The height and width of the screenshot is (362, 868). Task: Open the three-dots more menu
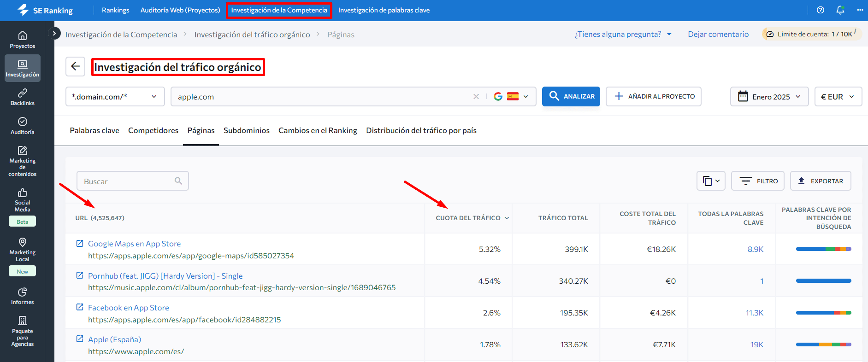pyautogui.click(x=860, y=10)
